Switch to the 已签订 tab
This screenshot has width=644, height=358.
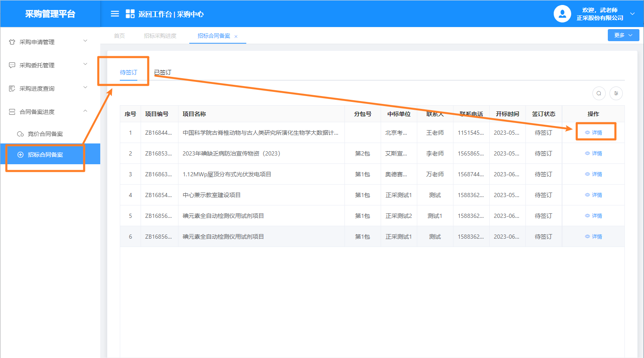coord(163,72)
